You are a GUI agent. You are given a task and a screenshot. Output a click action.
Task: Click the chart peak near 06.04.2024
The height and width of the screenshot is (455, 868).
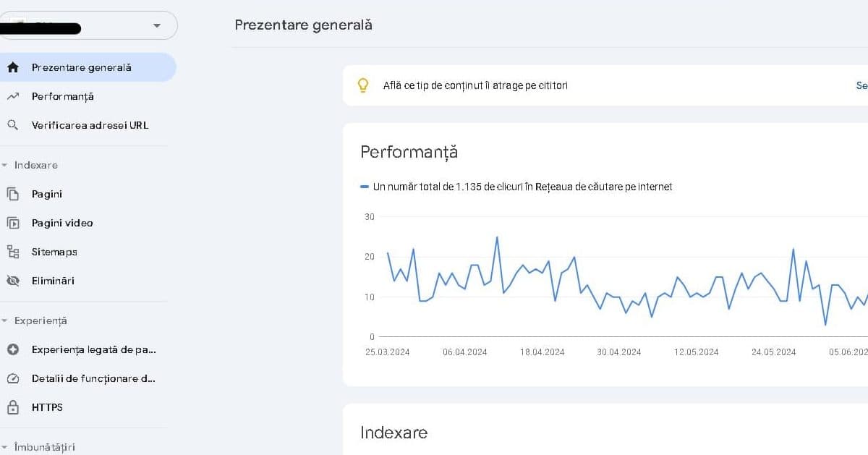[496, 237]
